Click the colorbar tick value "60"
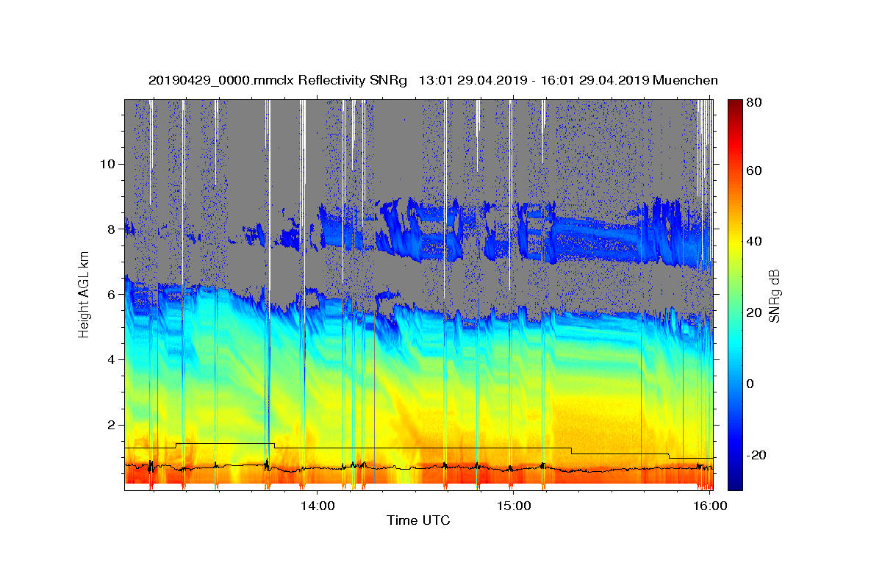 pyautogui.click(x=753, y=171)
